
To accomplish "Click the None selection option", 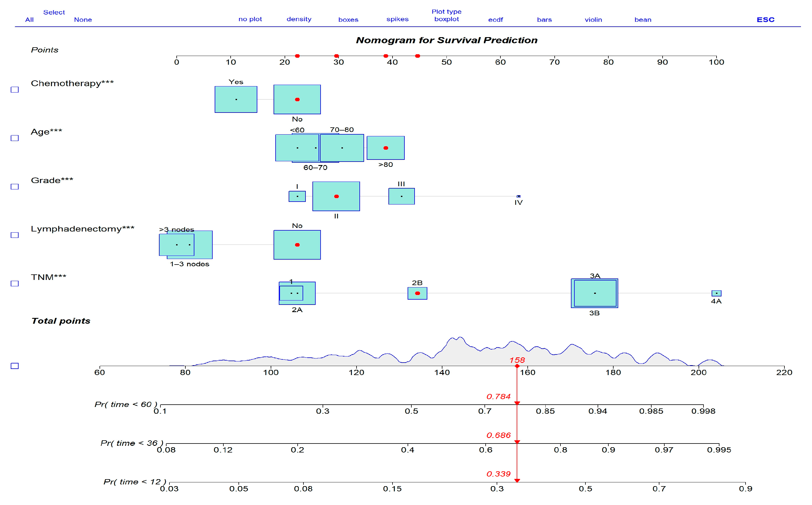I will [x=83, y=20].
